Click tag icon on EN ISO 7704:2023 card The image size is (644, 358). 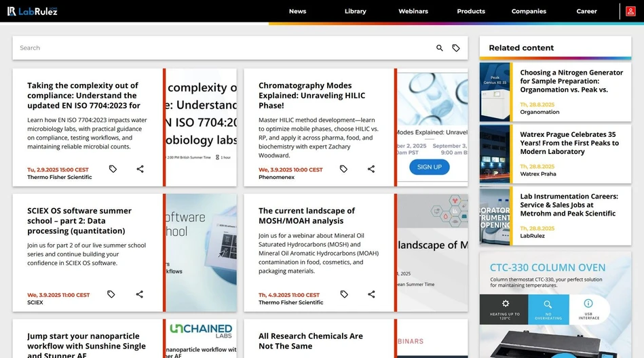click(113, 169)
